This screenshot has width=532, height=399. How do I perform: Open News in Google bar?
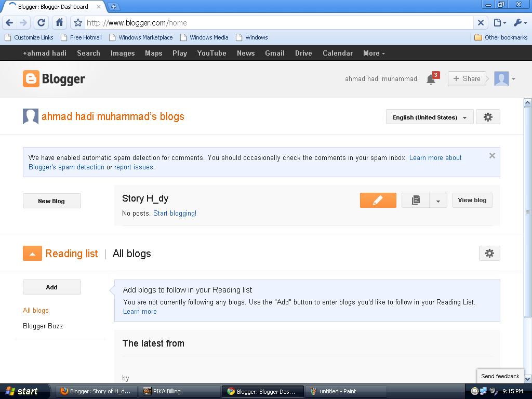246,54
